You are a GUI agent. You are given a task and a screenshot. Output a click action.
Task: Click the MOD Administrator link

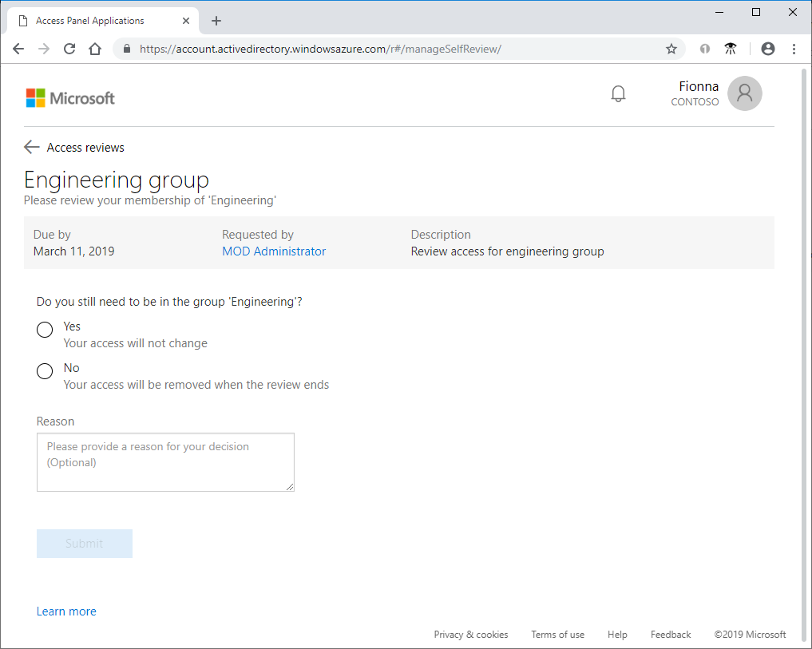[274, 251]
